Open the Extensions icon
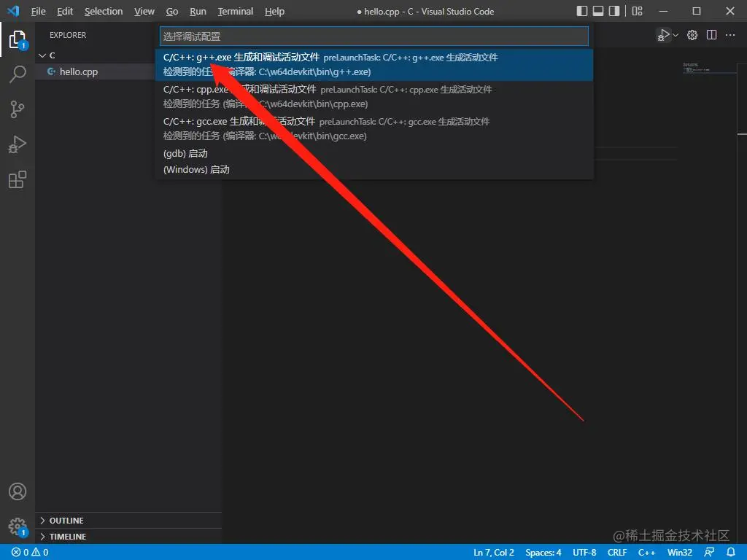Image resolution: width=747 pixels, height=560 pixels. click(18, 179)
